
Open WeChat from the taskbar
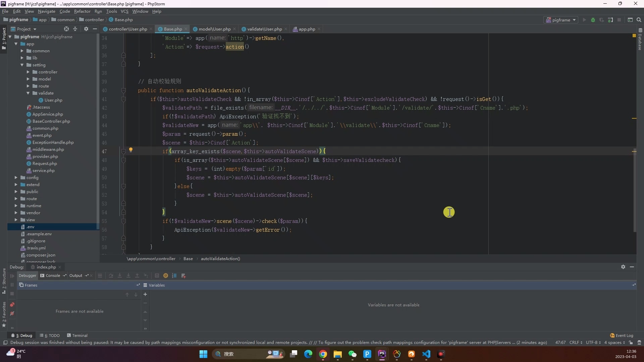click(353, 354)
